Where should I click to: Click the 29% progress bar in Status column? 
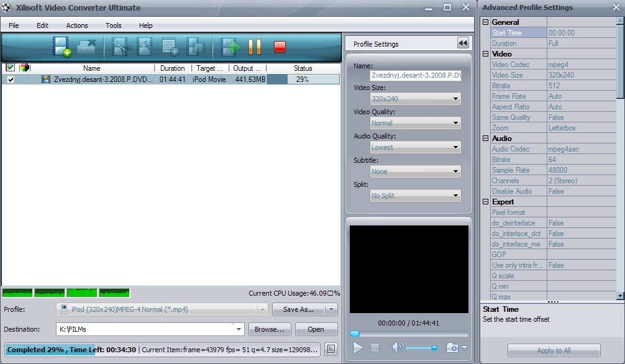(x=303, y=80)
